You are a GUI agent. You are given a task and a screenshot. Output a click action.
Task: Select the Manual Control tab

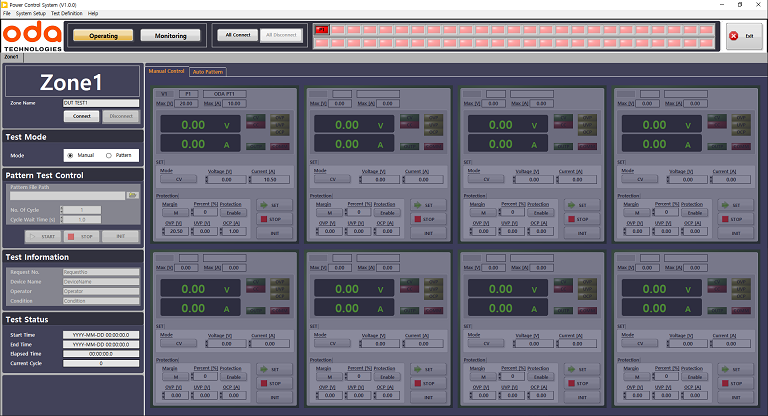pos(167,71)
